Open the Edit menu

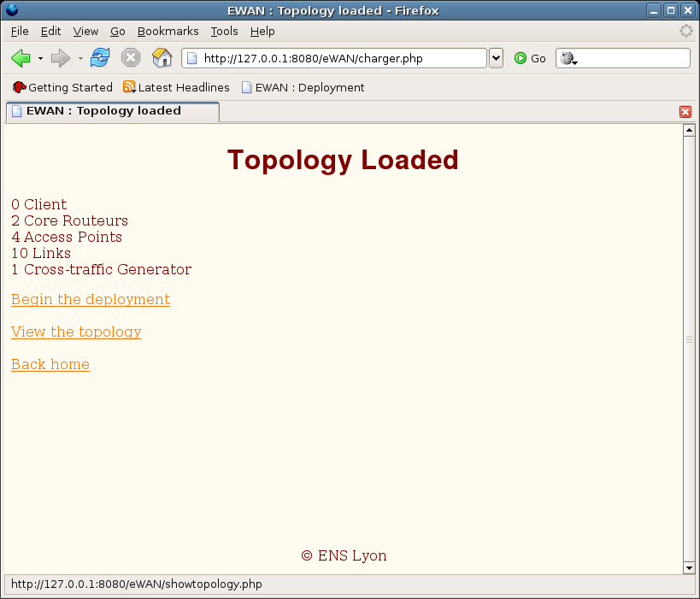coord(51,32)
